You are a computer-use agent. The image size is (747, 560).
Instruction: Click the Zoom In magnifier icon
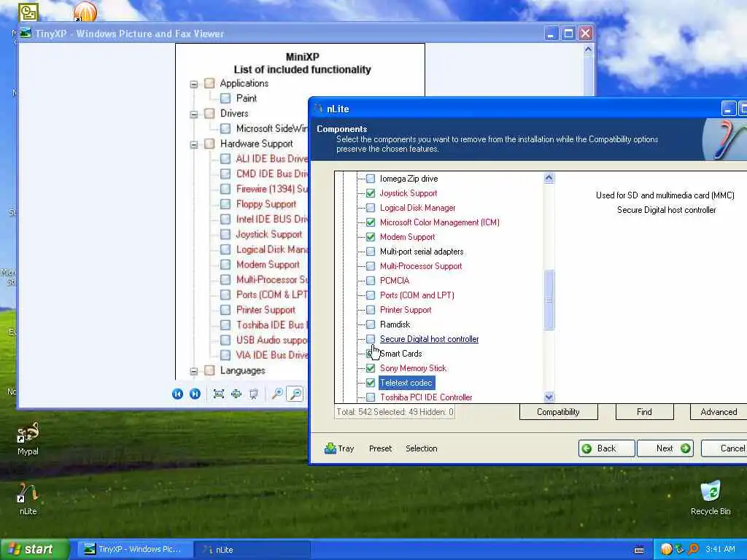point(277,394)
